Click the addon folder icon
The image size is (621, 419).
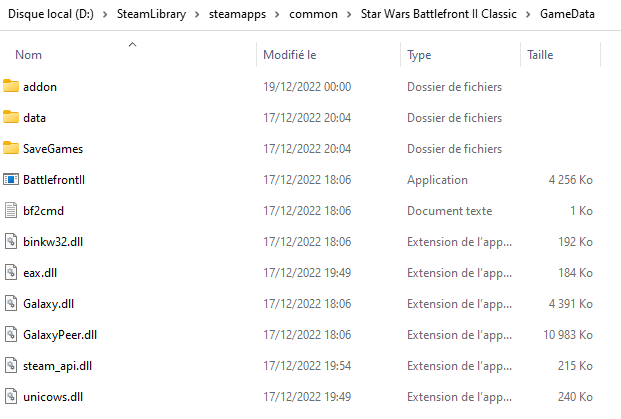click(11, 87)
